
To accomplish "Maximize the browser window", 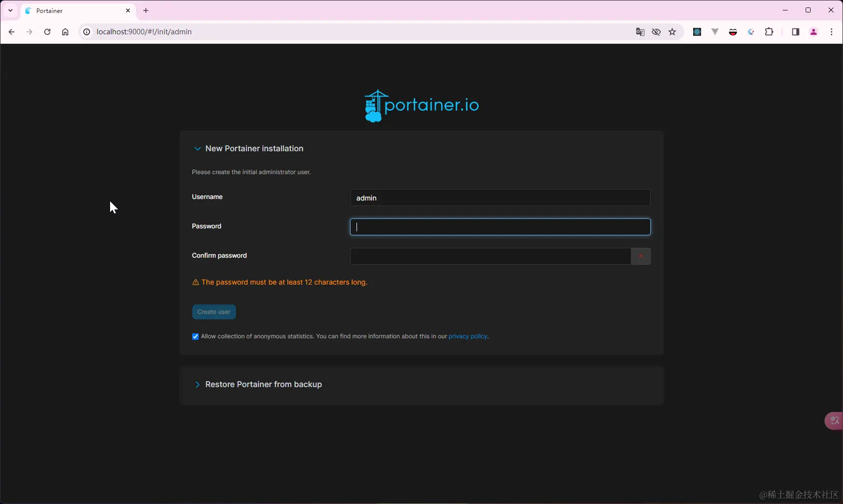I will 808,10.
